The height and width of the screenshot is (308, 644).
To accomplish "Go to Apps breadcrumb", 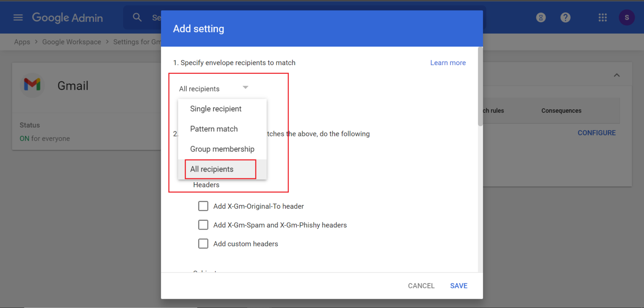I will pyautogui.click(x=22, y=42).
